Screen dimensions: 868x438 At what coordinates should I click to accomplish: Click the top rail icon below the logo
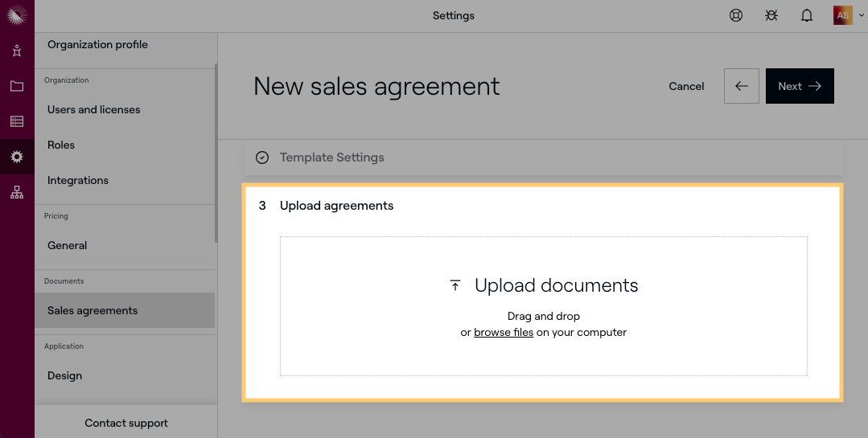tap(17, 51)
